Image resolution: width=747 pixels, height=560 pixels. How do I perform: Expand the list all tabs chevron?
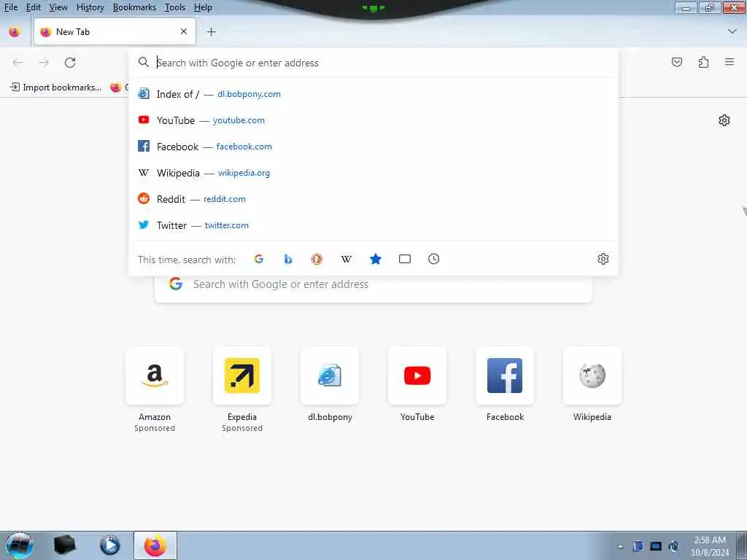(732, 31)
